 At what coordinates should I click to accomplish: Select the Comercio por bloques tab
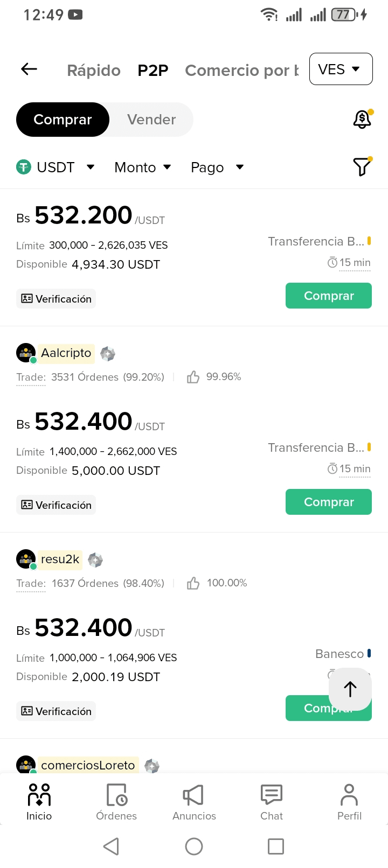(x=241, y=71)
